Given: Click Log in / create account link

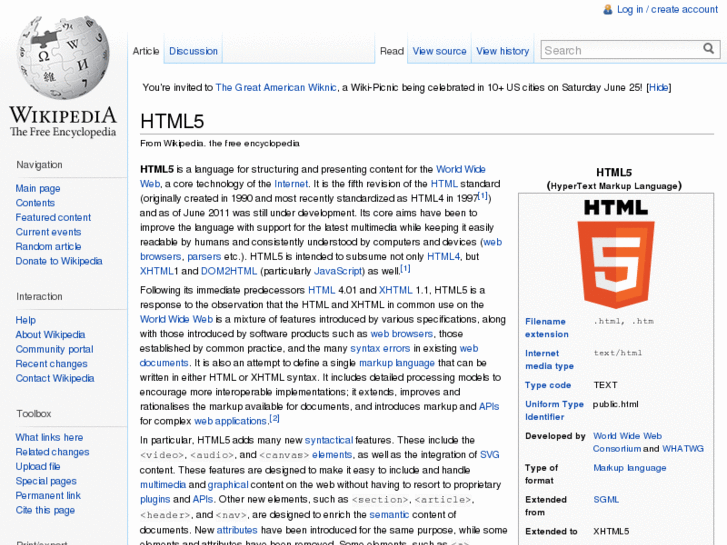Looking at the screenshot, I should tap(667, 9).
